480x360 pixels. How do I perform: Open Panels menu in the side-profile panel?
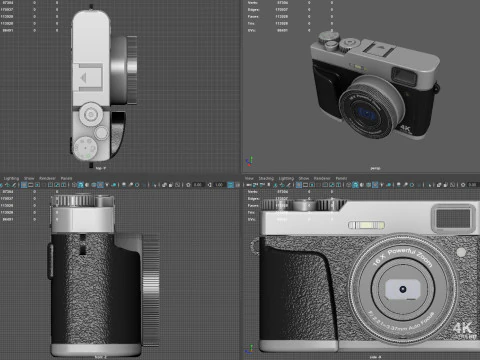coord(66,178)
